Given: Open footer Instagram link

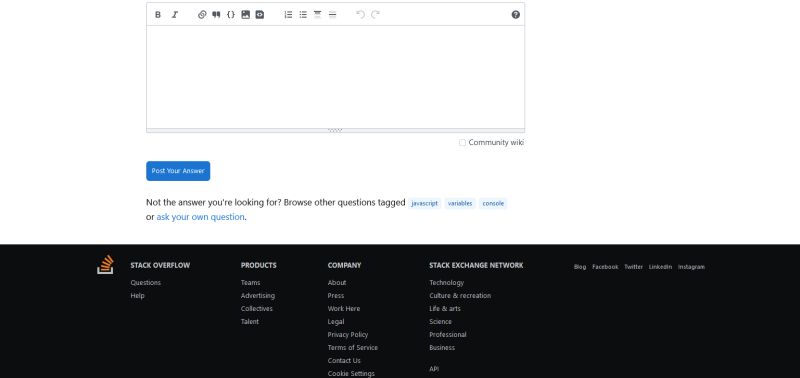Looking at the screenshot, I should click(691, 267).
